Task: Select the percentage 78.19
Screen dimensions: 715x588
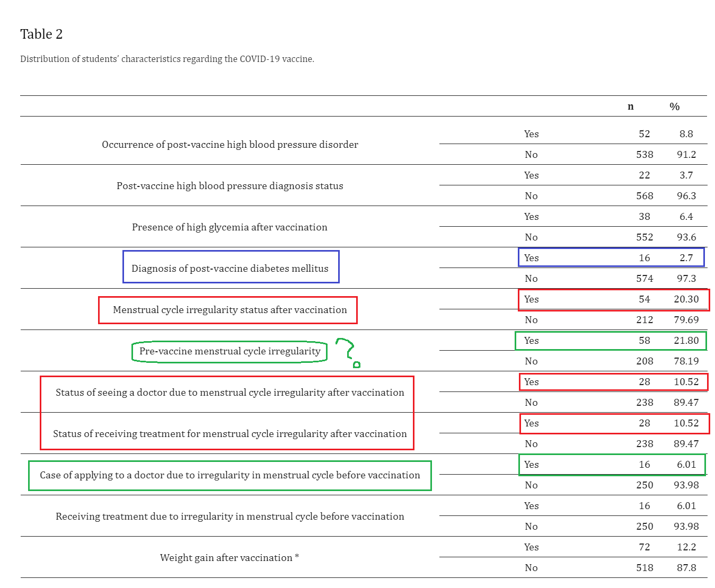Action: (x=686, y=361)
